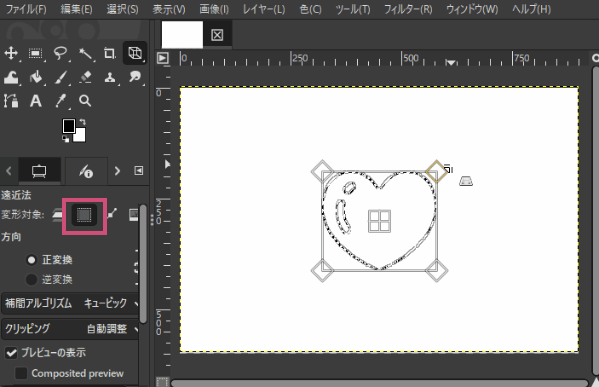
Task: Open the 選択(S) menu
Action: pyautogui.click(x=123, y=9)
